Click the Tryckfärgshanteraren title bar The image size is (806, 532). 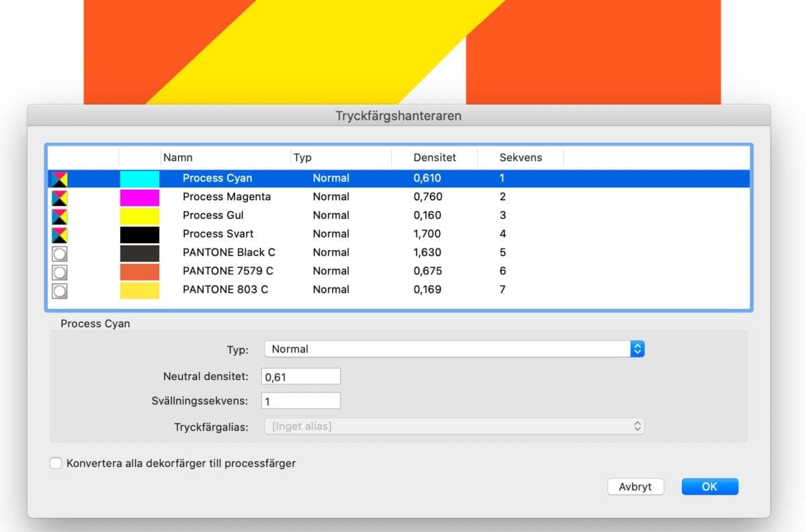[398, 116]
